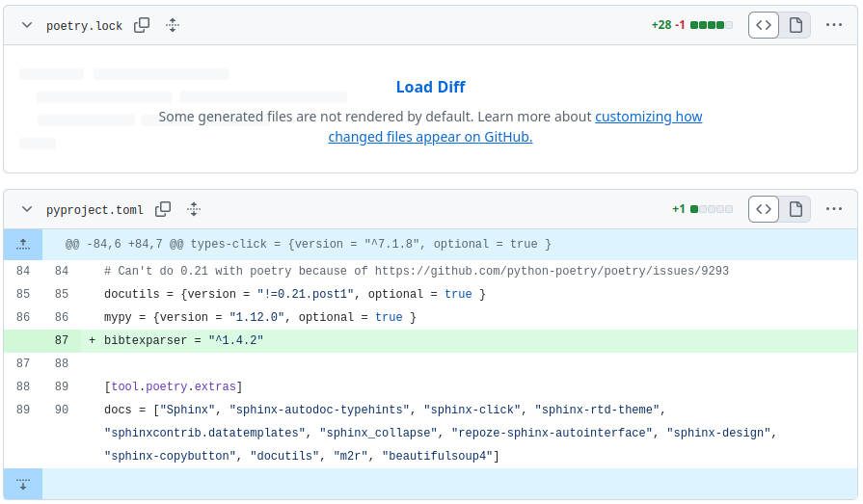Show rich diff for pyproject.toml

(796, 209)
